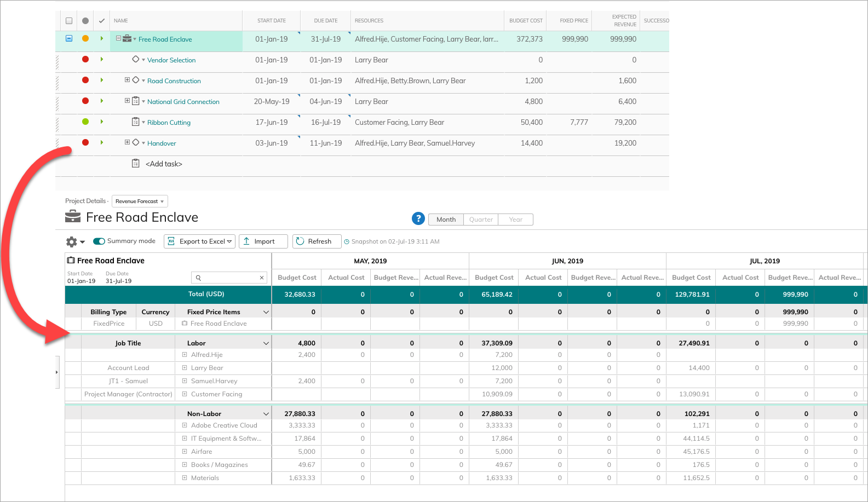The width and height of the screenshot is (868, 502).
Task: Click the task icon in National Grid Connection row
Action: click(136, 101)
